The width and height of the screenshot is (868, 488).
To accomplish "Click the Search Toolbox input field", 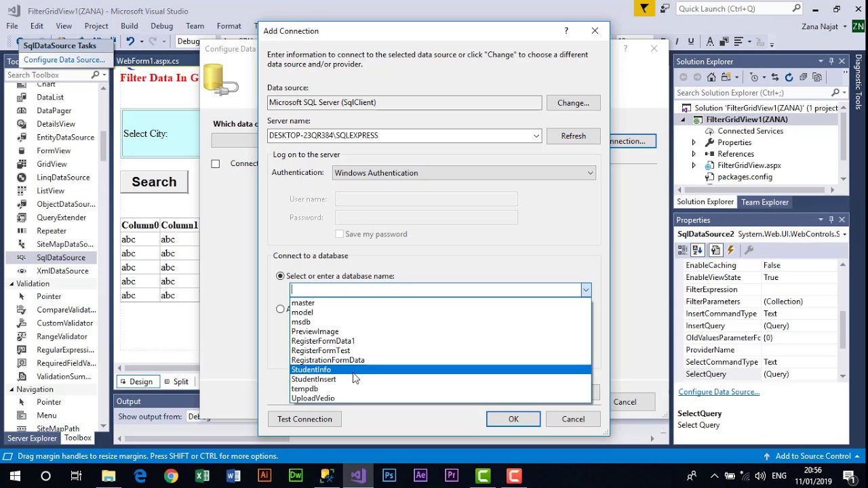I will [47, 75].
